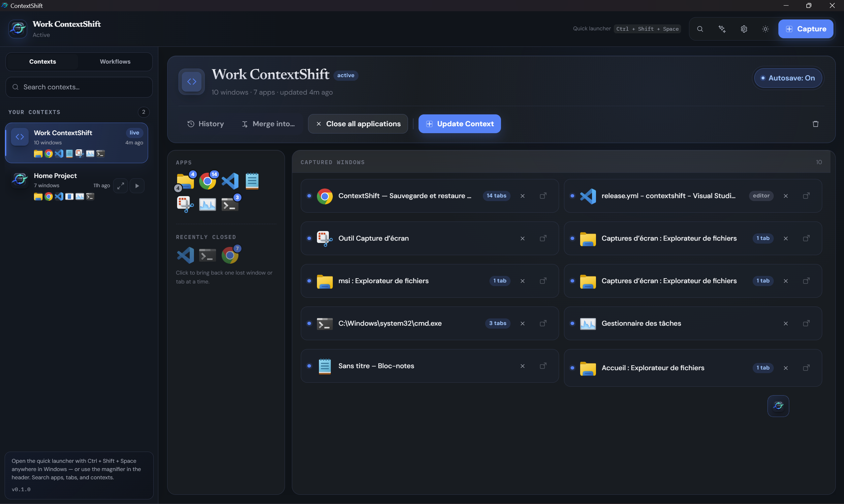This screenshot has height=504, width=844.
Task: Pop out the Accueil Explorateur de fichiers window
Action: click(806, 368)
